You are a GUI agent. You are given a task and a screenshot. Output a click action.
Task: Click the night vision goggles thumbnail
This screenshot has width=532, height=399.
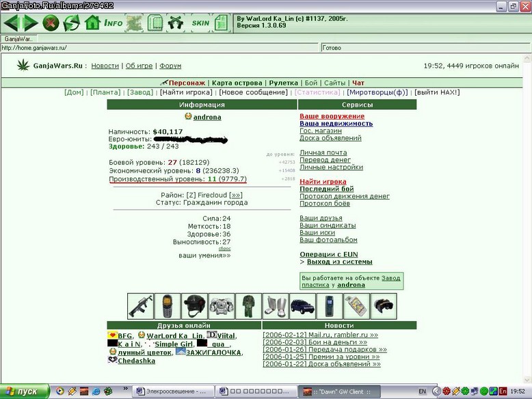point(384,307)
